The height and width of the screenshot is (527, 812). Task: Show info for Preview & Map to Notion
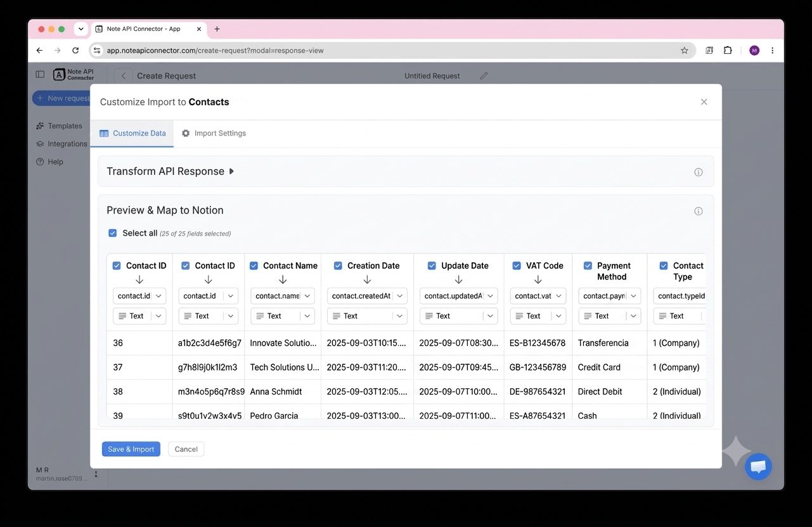pos(699,212)
